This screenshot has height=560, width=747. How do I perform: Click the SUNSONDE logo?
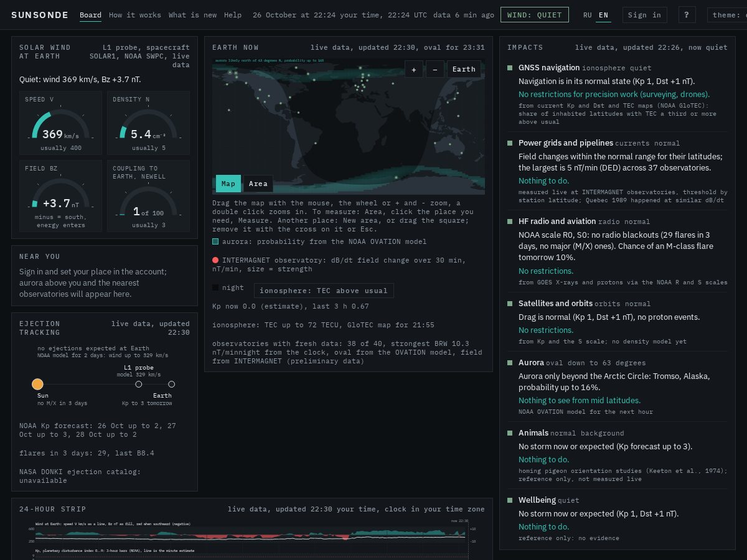tap(40, 15)
